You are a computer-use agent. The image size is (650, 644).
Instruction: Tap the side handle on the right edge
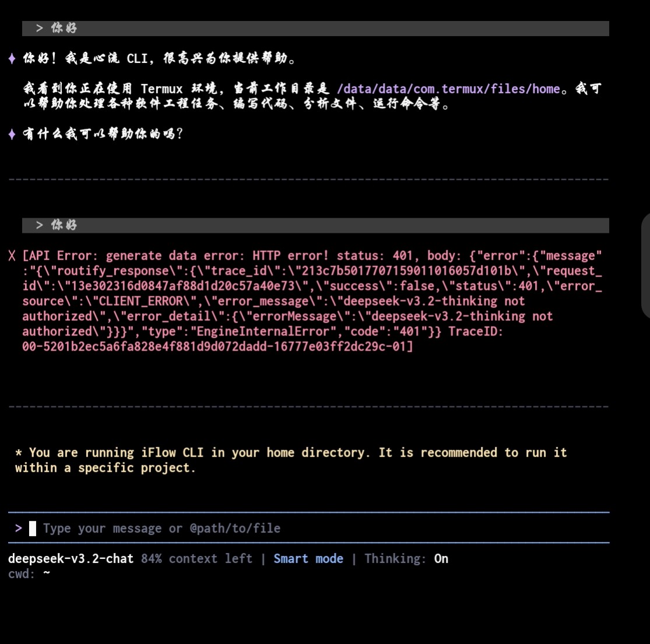645,265
